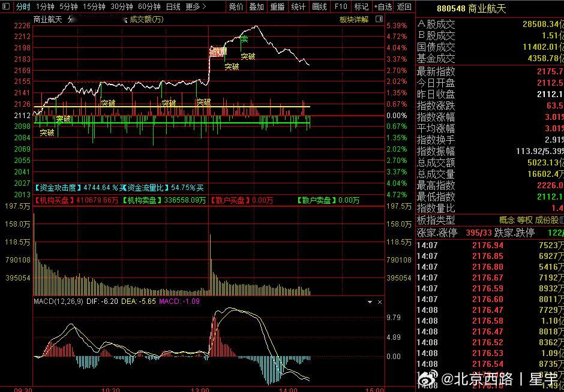Click the orange highlighted signal tag on price line

point(218,52)
